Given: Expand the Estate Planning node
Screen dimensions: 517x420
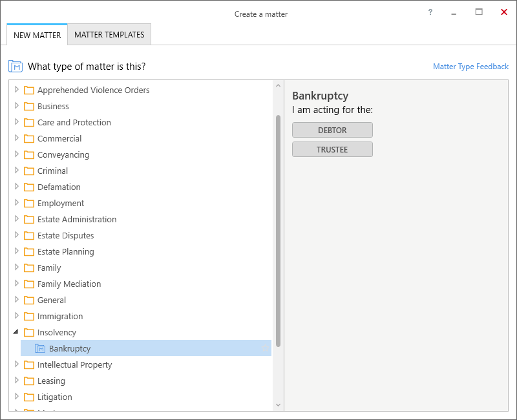Looking at the screenshot, I should 17,251.
